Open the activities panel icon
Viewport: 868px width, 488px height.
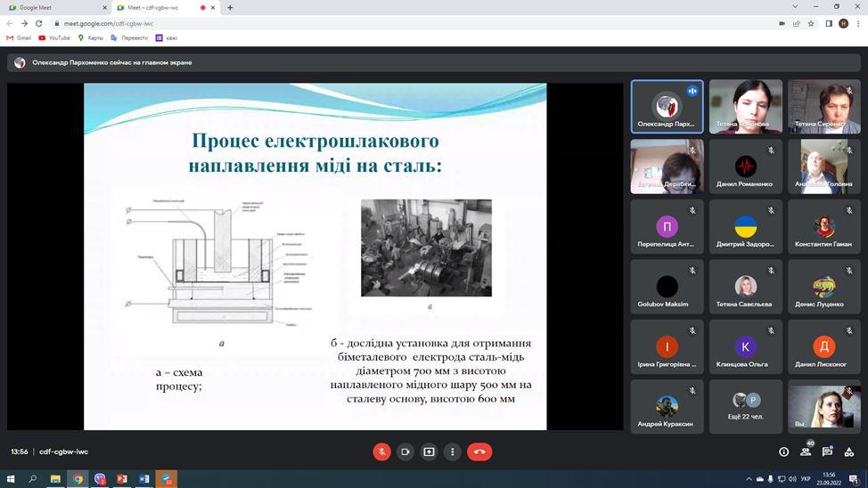[848, 452]
